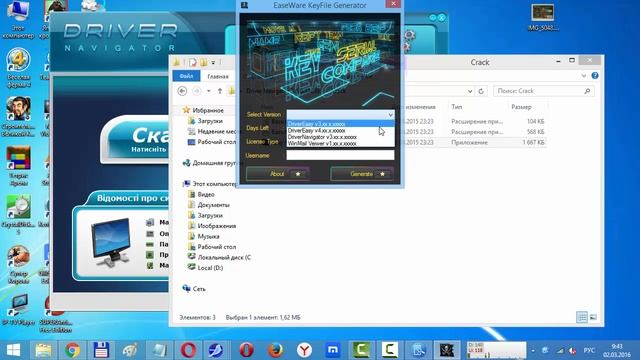Open Этот компьютер desktop icon
Viewport: 640px width, 360px height.
18,20
